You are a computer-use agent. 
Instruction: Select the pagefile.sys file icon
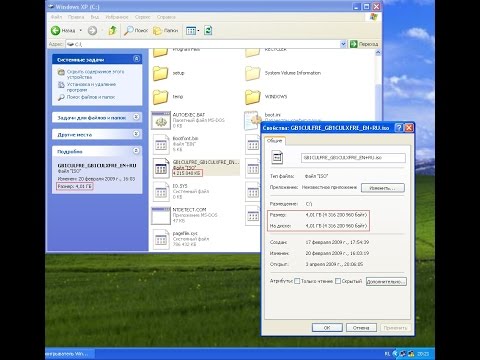tap(161, 239)
